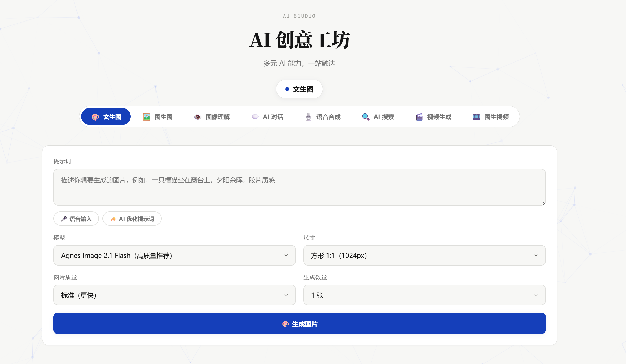Click the 文生图 status pill under subtitle
The width and height of the screenshot is (626, 364).
tap(299, 89)
